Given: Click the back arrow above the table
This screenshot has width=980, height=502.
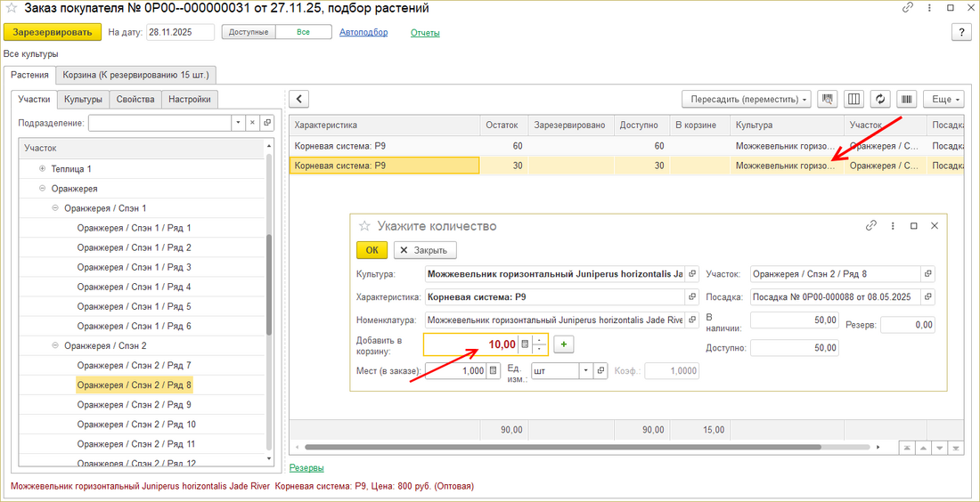Looking at the screenshot, I should [299, 99].
